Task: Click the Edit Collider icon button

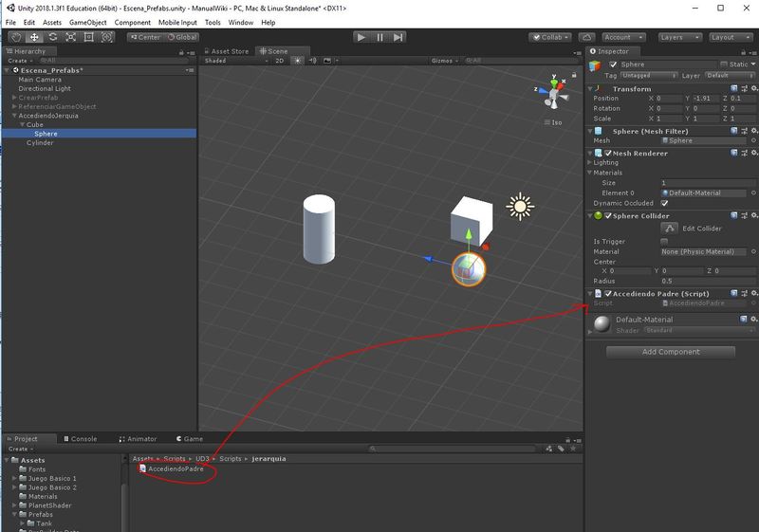Action: [x=669, y=229]
